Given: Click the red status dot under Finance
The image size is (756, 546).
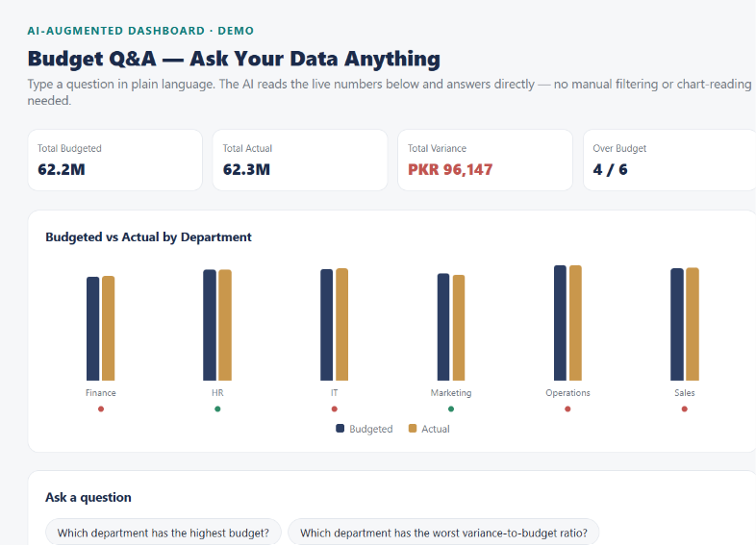Looking at the screenshot, I should pos(101,409).
